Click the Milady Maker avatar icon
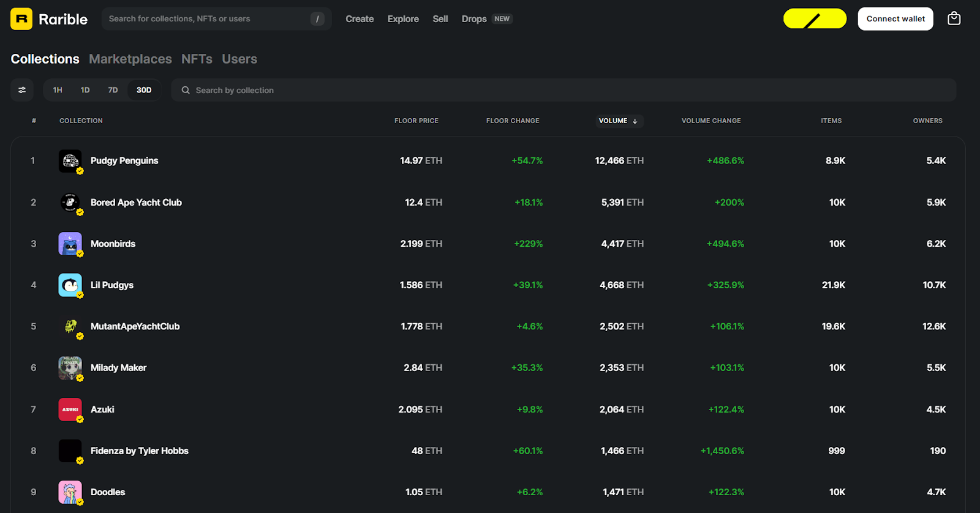The image size is (980, 513). click(70, 368)
